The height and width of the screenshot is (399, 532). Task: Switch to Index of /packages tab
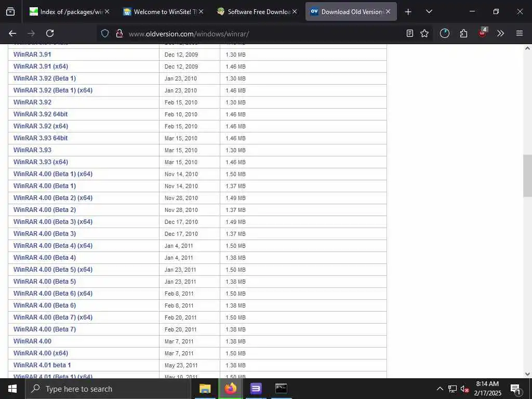(69, 11)
